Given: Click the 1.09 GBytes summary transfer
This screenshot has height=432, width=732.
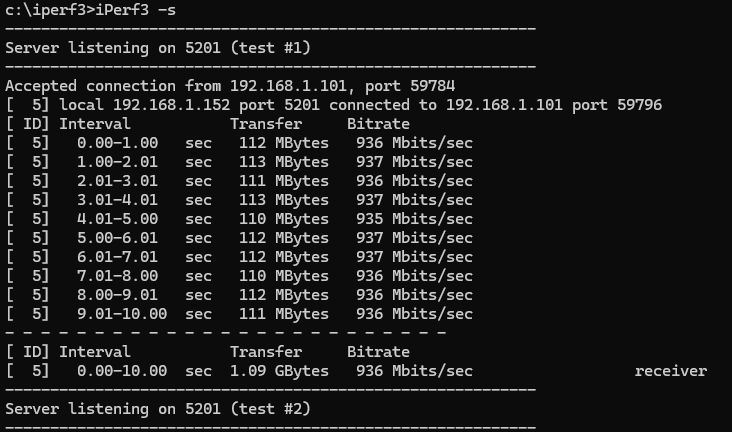Looking at the screenshot, I should [x=279, y=371].
